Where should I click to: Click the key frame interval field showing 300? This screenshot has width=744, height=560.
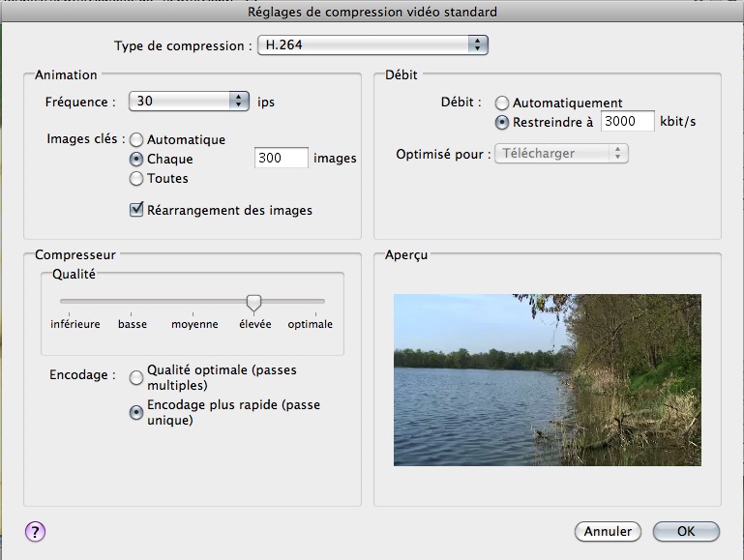(282, 158)
